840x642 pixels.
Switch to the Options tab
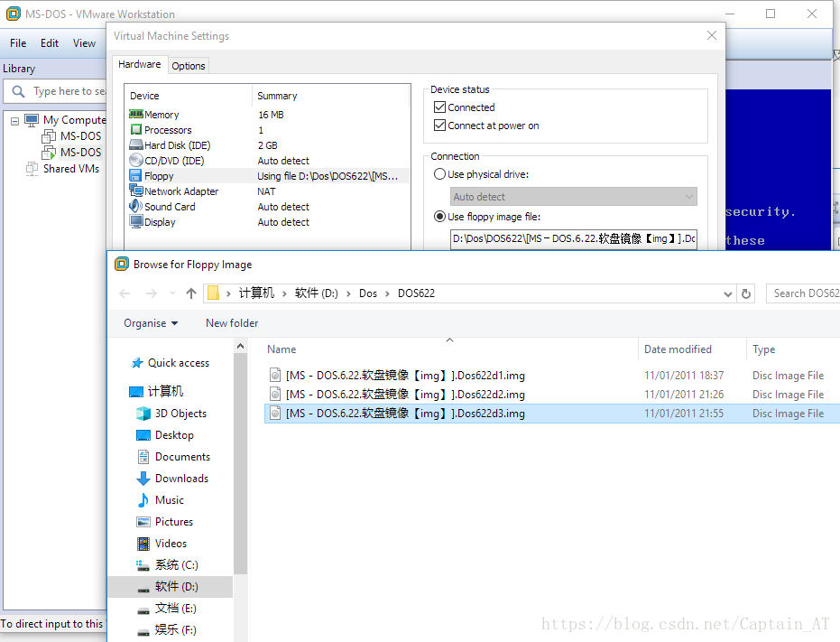pos(188,66)
